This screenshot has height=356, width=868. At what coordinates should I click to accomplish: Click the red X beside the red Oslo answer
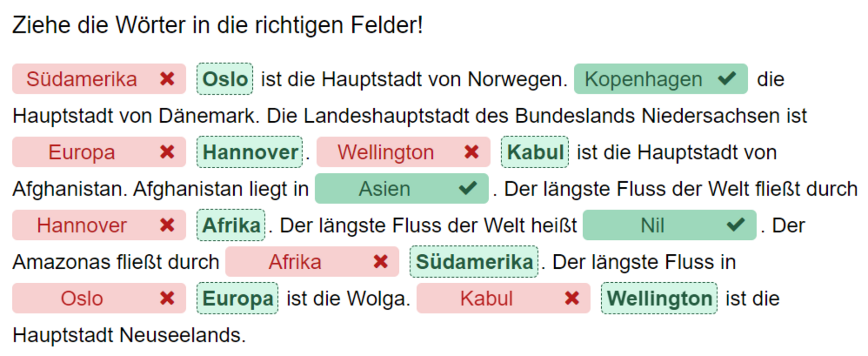click(x=167, y=298)
